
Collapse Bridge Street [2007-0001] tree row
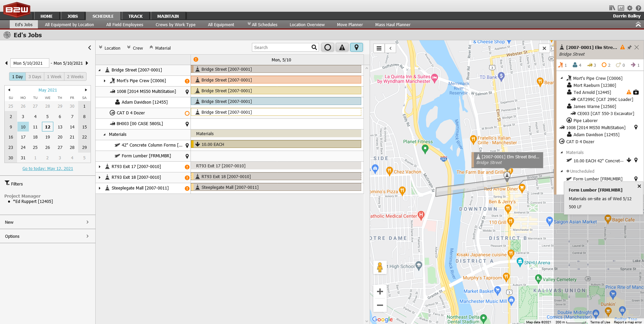[x=99, y=70]
